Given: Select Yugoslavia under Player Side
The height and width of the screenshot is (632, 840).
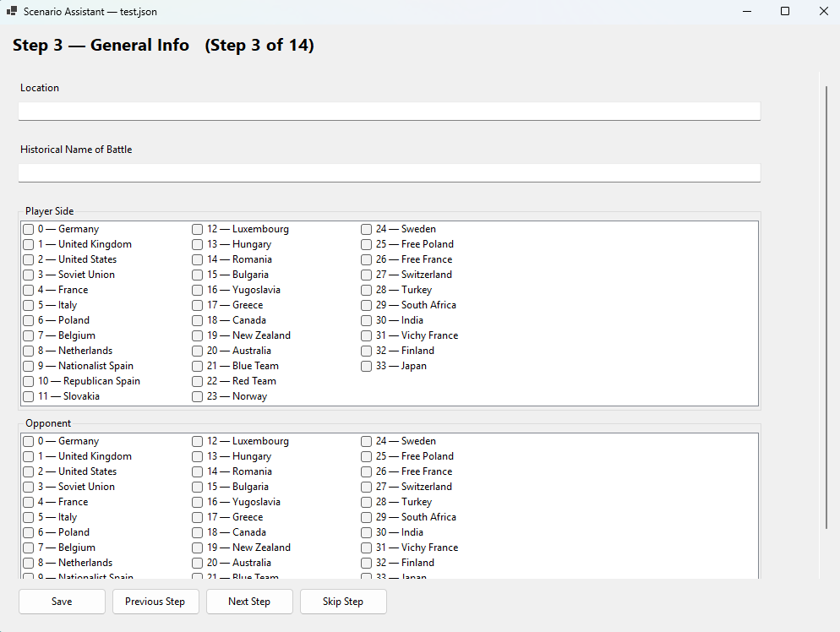Looking at the screenshot, I should point(197,291).
